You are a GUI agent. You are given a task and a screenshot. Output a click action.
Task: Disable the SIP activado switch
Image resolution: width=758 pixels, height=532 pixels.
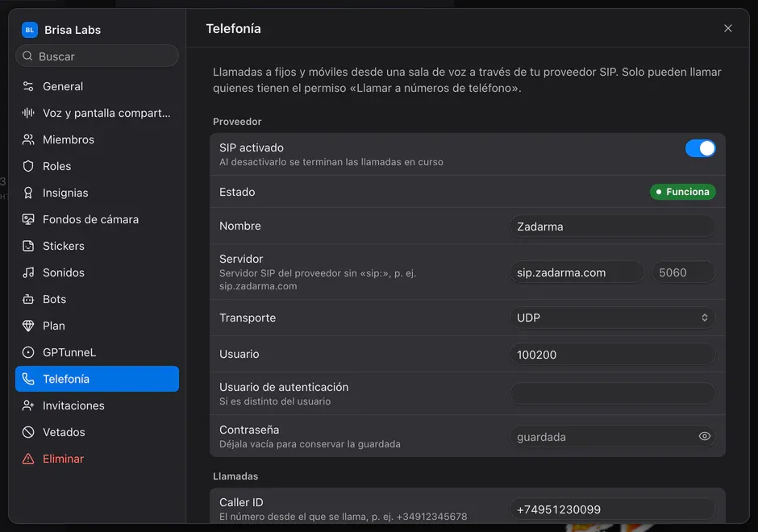point(700,148)
